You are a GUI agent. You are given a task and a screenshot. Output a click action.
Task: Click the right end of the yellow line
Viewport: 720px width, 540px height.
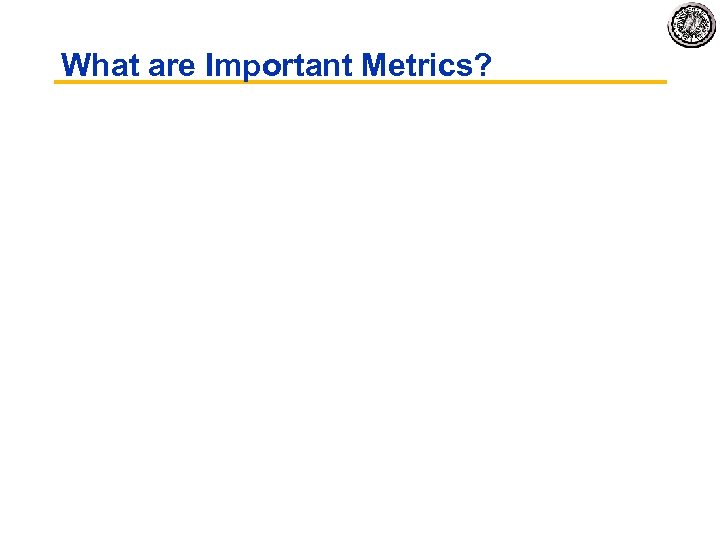pyautogui.click(x=662, y=82)
